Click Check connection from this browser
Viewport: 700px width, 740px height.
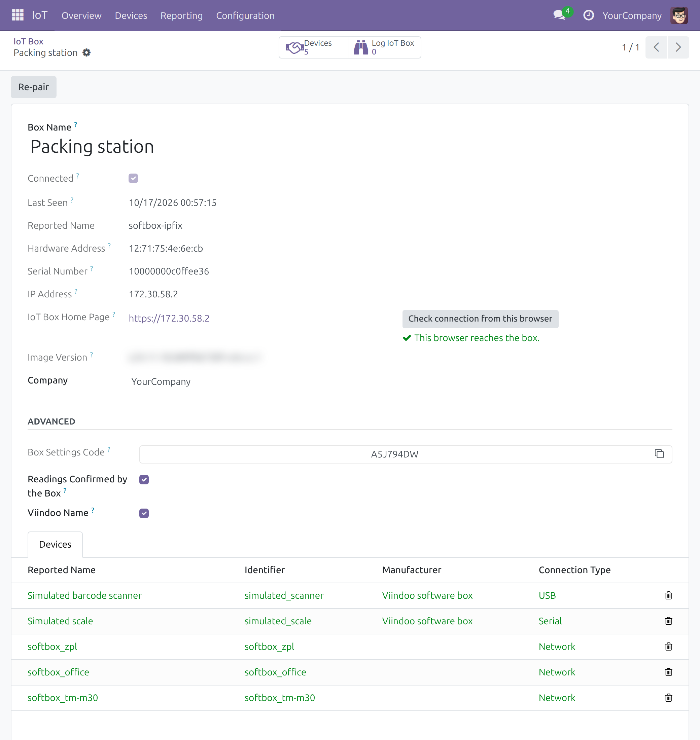pos(480,319)
